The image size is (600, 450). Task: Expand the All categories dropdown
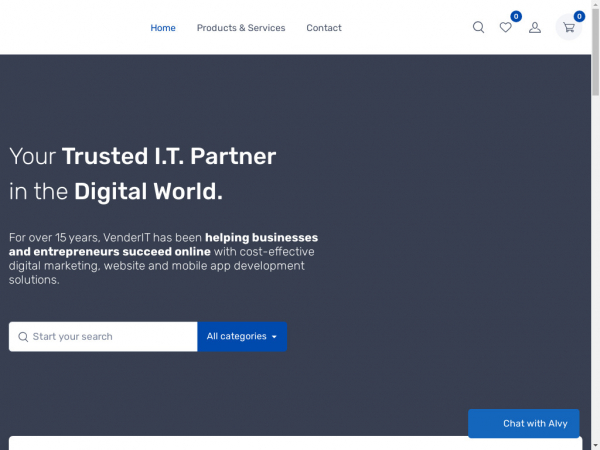click(242, 336)
